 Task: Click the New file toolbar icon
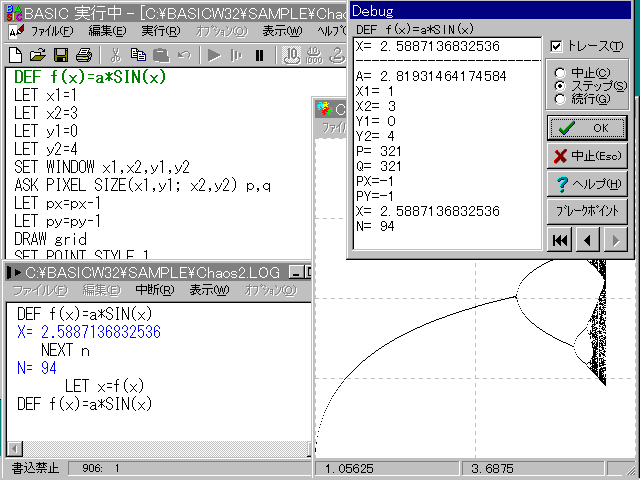(15, 54)
